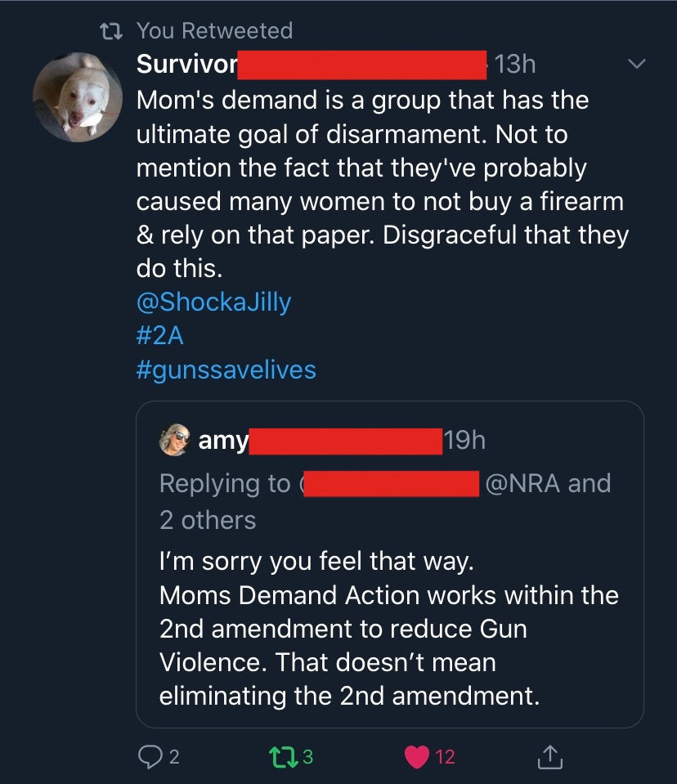Tap the "You Retweeted" label
Image resolution: width=677 pixels, height=784 pixels.
click(214, 31)
